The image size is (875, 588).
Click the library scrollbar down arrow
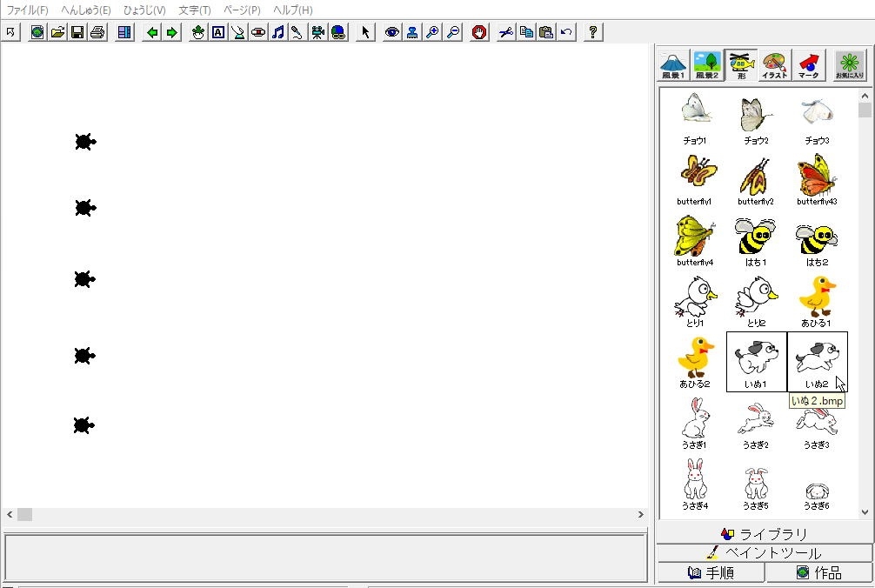(x=865, y=513)
